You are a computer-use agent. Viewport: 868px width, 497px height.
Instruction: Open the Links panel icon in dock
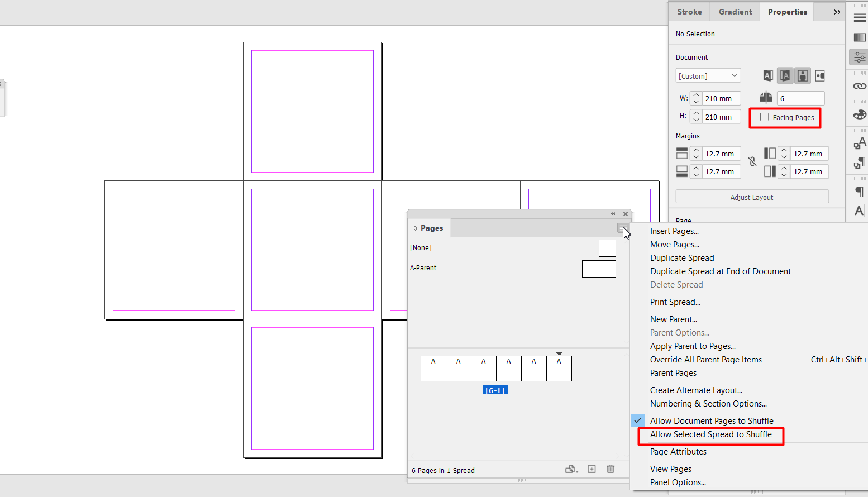[860, 86]
